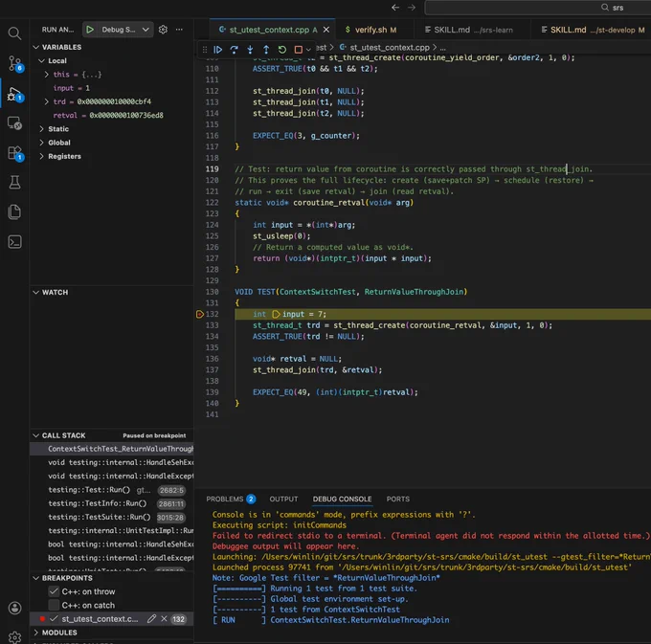Image resolution: width=651 pixels, height=644 pixels.
Task: Restart the debug session
Action: 282,50
